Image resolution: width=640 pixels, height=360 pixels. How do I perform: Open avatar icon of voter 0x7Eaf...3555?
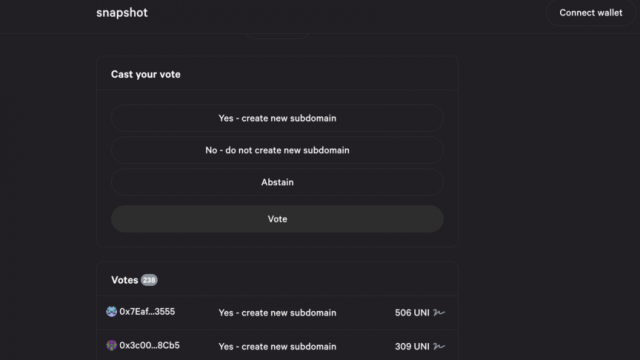coord(111,311)
